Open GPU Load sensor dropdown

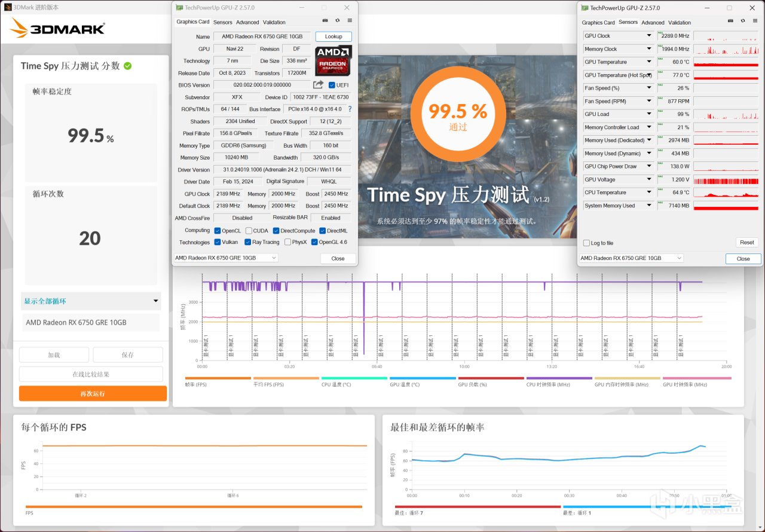[x=649, y=114]
